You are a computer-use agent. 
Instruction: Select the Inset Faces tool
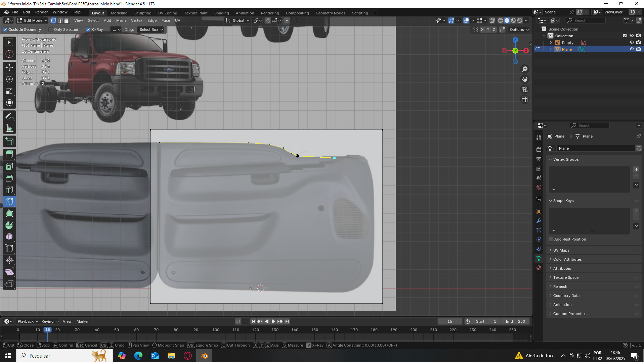[9, 166]
